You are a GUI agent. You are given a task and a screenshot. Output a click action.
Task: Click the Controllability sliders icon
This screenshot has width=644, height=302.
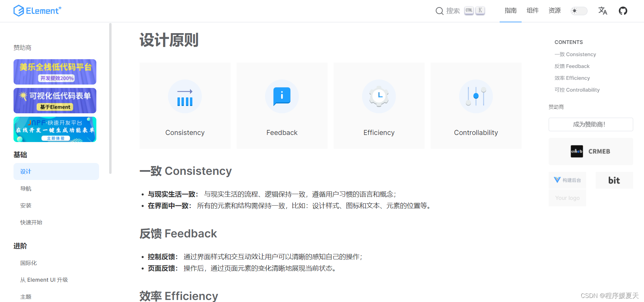(x=476, y=96)
